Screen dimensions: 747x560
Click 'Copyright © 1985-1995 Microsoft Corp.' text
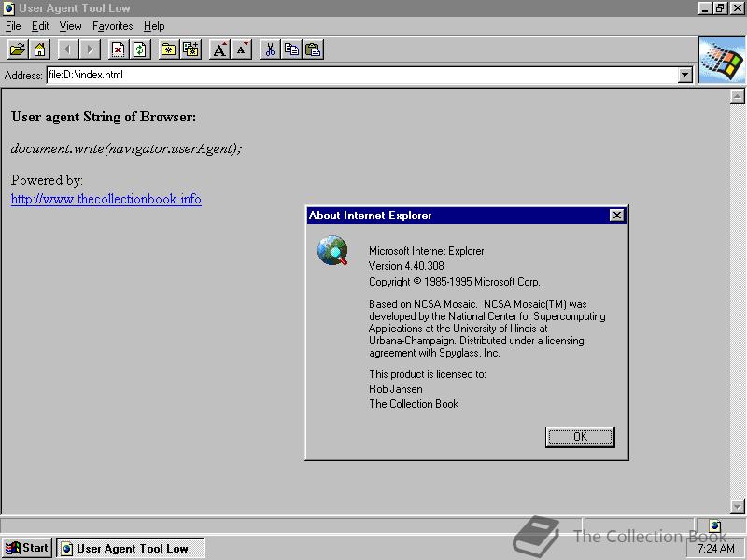coord(455,282)
